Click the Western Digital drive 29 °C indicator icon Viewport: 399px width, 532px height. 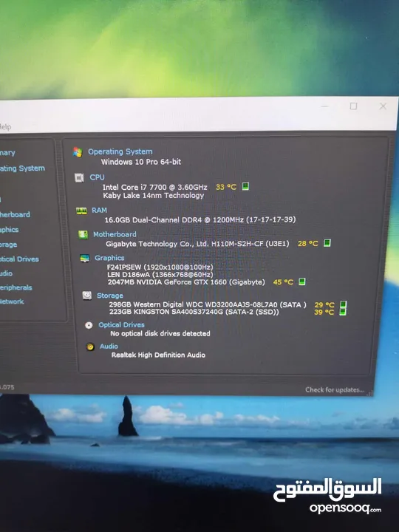point(343,304)
